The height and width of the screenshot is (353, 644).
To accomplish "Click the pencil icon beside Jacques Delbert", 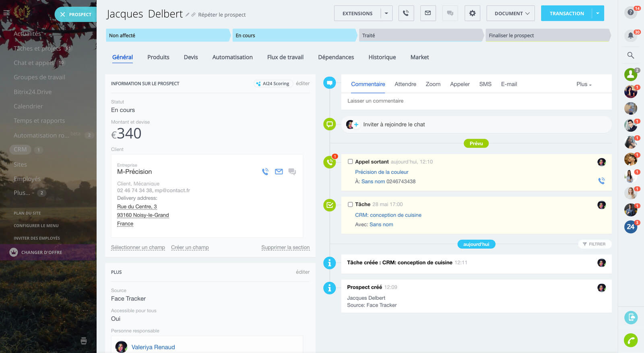I will tap(188, 15).
